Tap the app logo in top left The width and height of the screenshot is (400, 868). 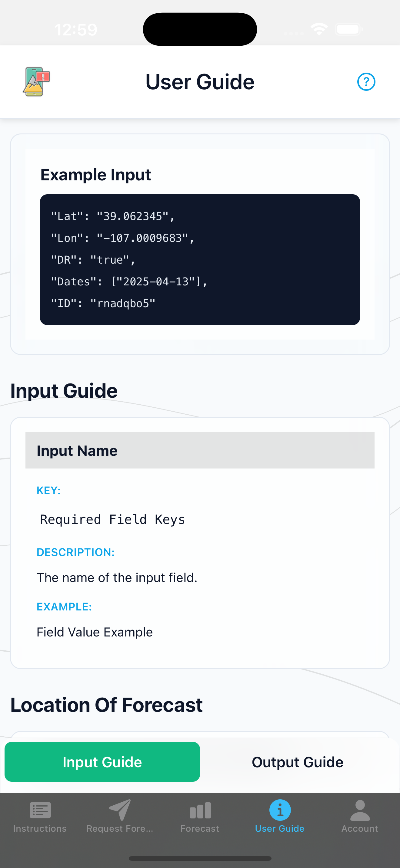tap(36, 81)
